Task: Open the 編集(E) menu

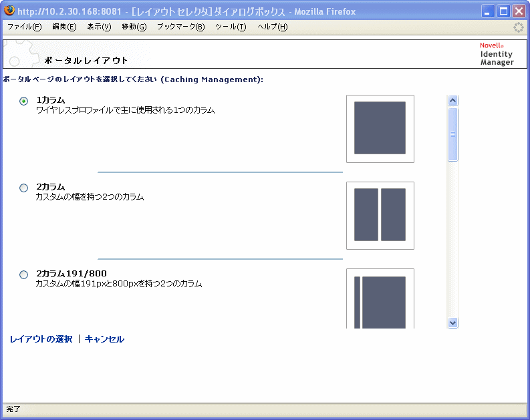Action: [x=64, y=27]
